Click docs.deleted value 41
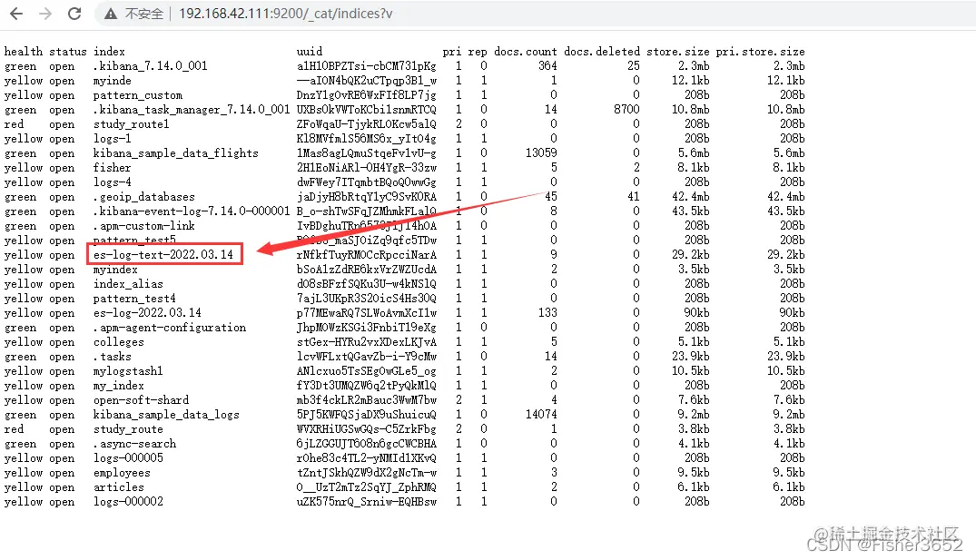The width and height of the screenshot is (976, 560). point(634,197)
